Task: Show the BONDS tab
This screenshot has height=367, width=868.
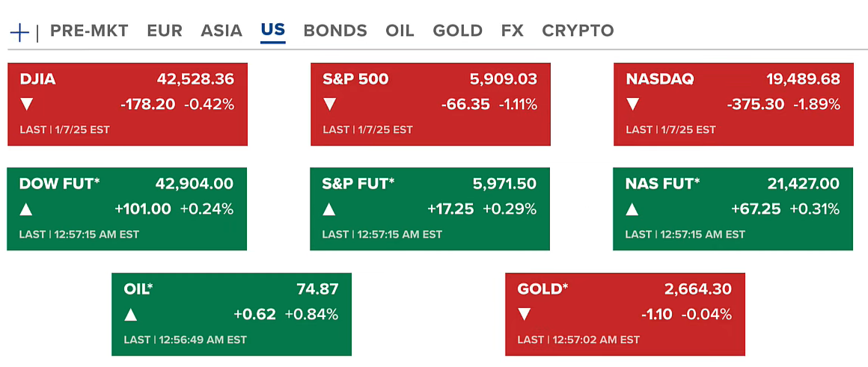Action: click(335, 31)
